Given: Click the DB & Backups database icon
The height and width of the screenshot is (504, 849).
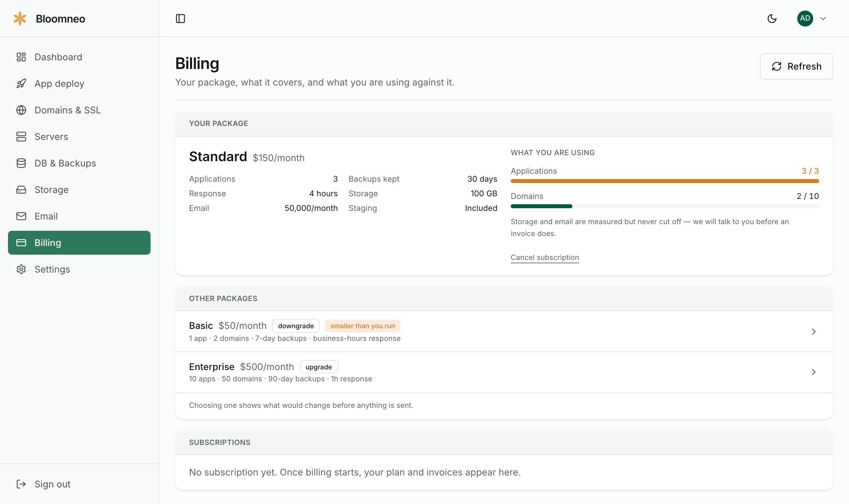Looking at the screenshot, I should (x=21, y=163).
